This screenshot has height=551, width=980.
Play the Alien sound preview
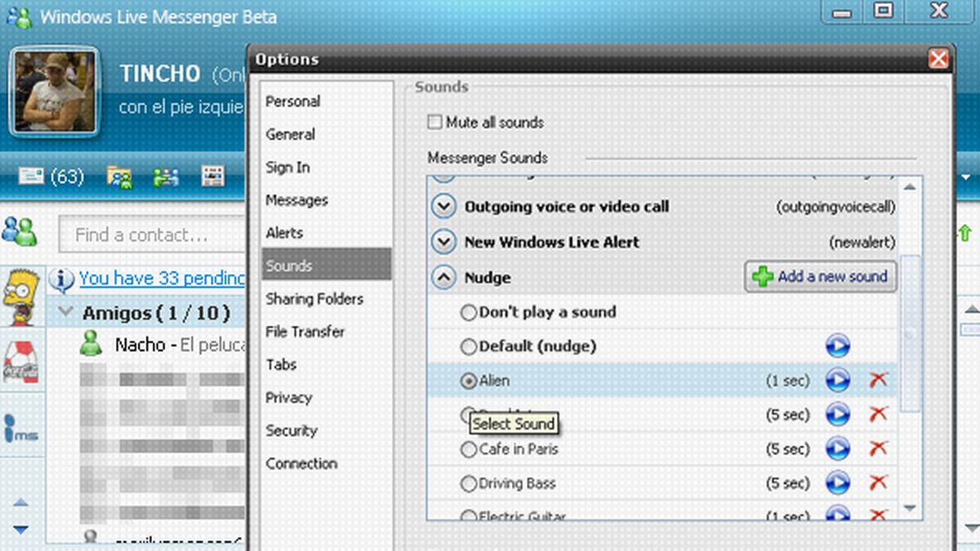(x=837, y=380)
